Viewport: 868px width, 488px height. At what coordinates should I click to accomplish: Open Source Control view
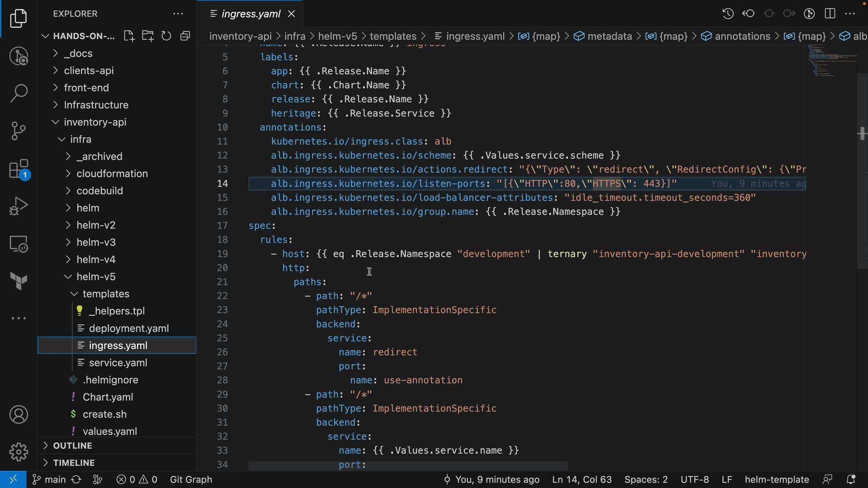19,131
